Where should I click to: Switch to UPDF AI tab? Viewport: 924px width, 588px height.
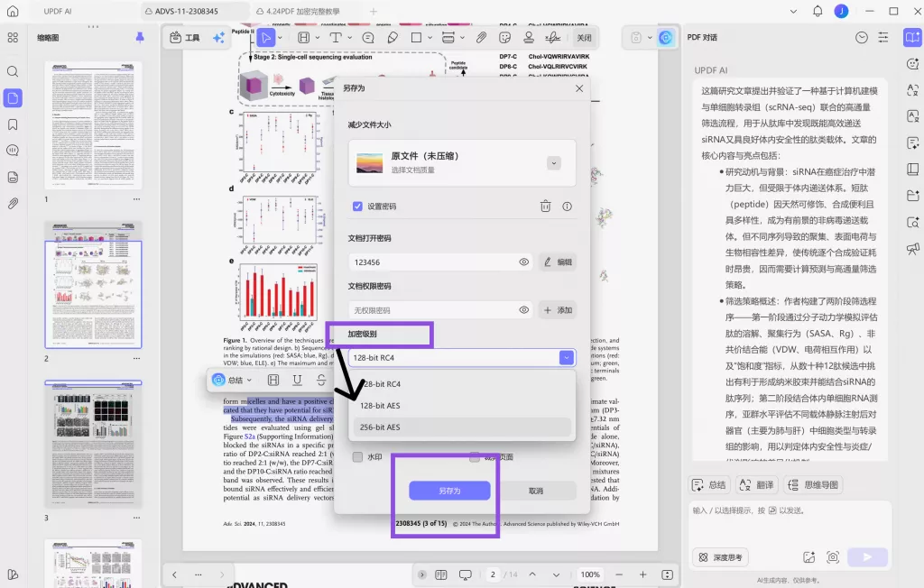[x=57, y=11]
